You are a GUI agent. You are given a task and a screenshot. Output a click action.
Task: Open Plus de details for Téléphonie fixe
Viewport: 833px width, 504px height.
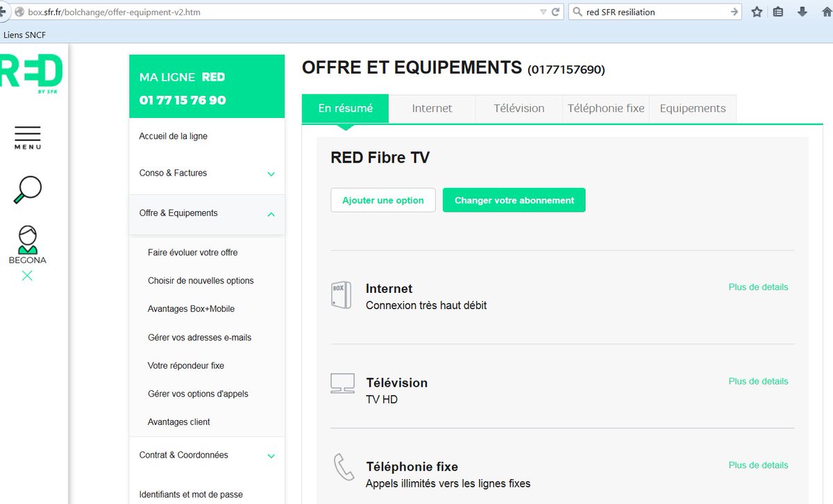758,465
